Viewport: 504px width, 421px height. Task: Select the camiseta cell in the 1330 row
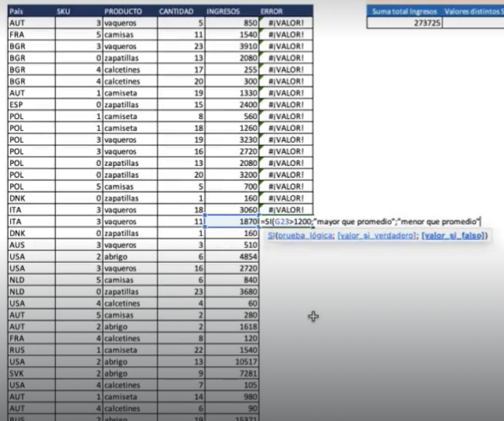click(x=130, y=93)
